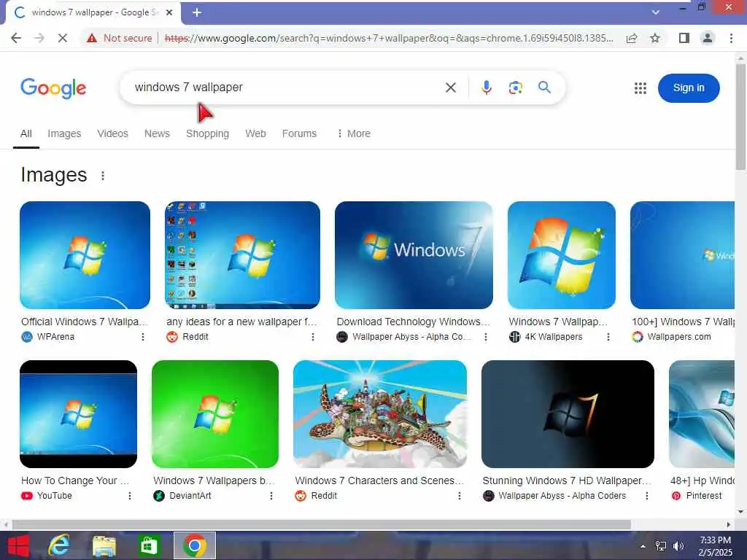Switch to the Forums tab

click(299, 134)
